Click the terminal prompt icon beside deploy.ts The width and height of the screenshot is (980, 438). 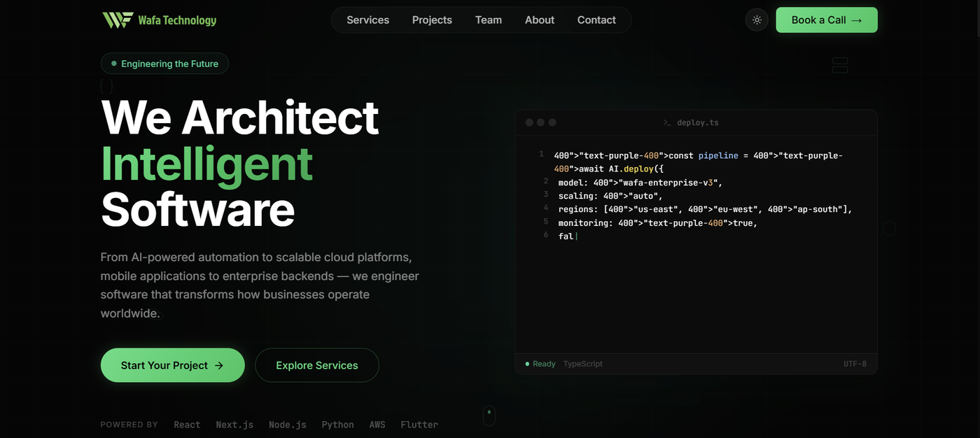click(667, 122)
